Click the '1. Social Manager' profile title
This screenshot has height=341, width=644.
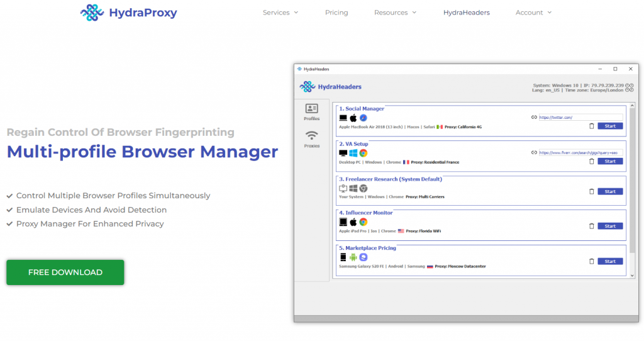[x=362, y=108]
